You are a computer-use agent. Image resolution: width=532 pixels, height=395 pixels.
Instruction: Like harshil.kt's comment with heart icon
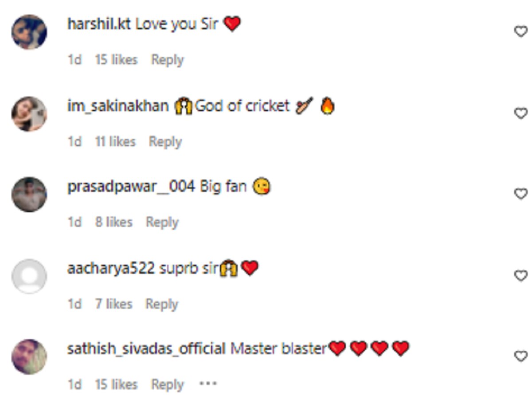click(520, 31)
